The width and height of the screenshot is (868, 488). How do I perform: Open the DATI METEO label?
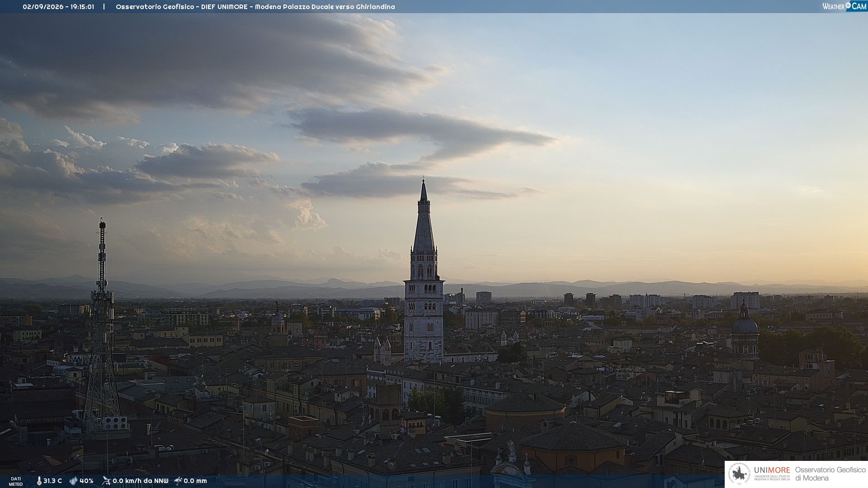pyautogui.click(x=16, y=481)
